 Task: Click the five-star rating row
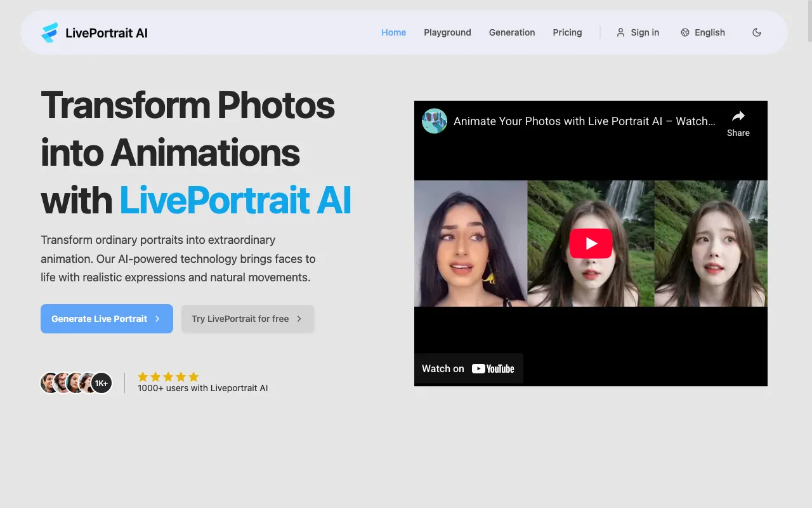[x=168, y=377]
